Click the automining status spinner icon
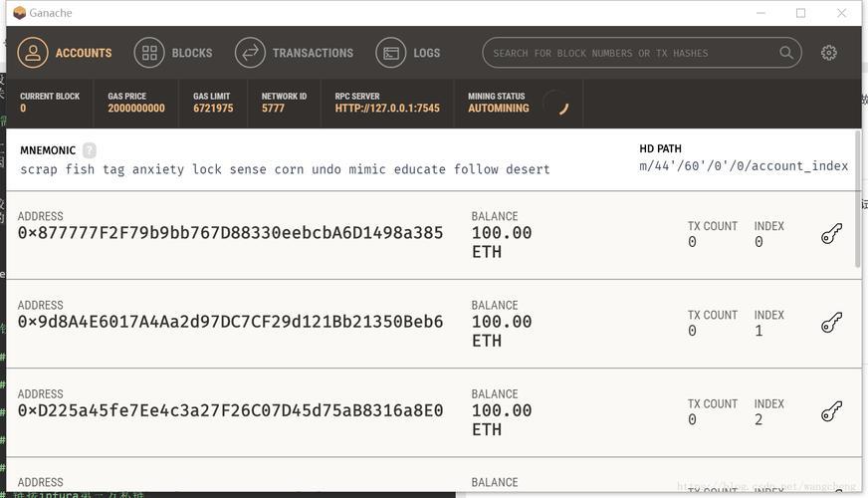Viewport: 868px width, 498px height. [556, 103]
